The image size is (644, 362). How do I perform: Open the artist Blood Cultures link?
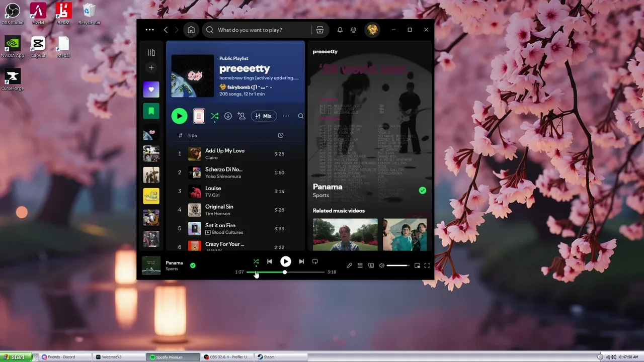pos(227,232)
